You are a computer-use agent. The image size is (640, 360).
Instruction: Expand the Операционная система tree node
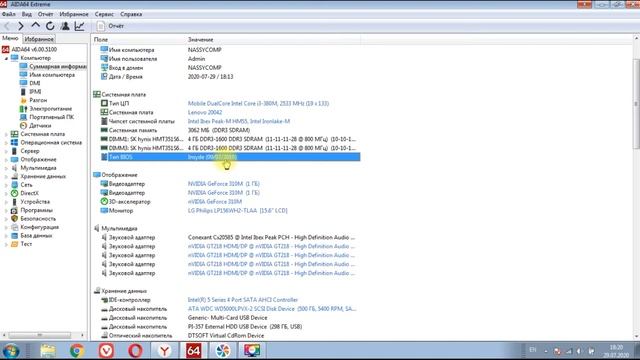click(x=6, y=143)
